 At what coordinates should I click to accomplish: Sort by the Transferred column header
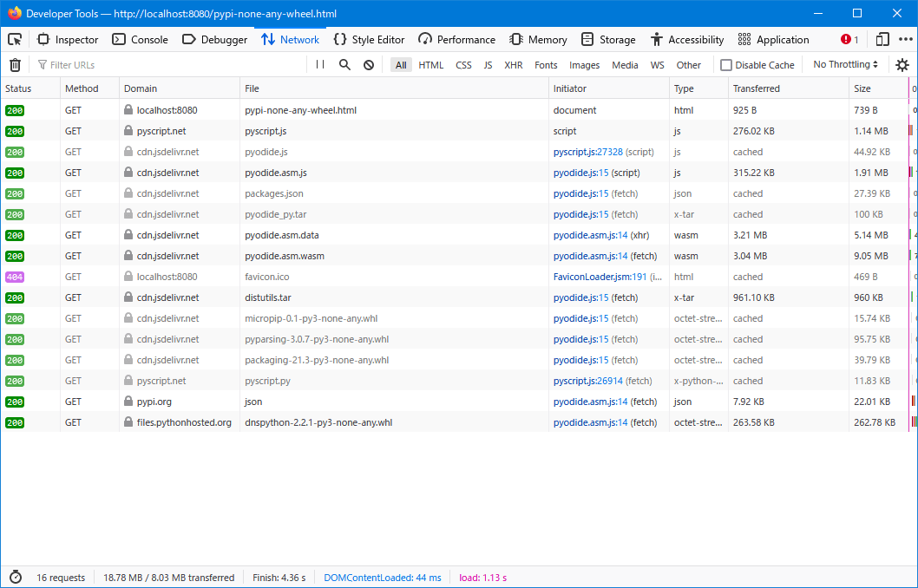788,88
